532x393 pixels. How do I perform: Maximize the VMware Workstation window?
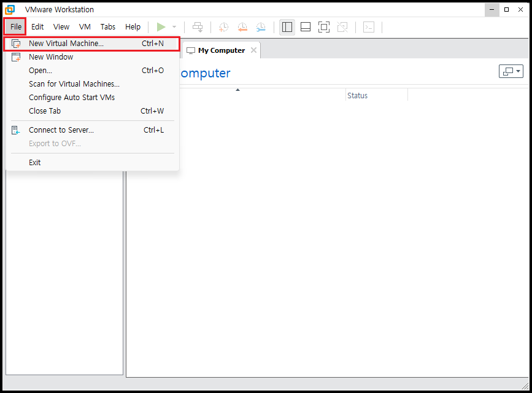tap(507, 10)
